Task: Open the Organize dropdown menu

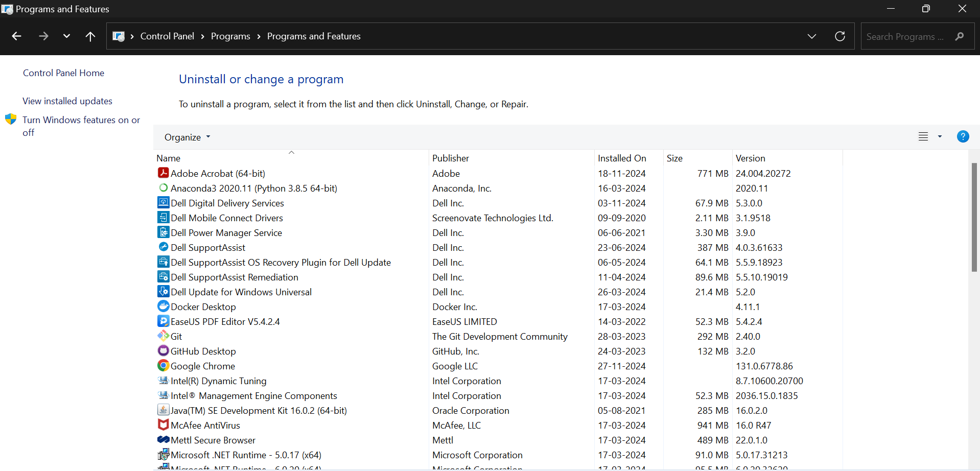Action: (x=186, y=137)
